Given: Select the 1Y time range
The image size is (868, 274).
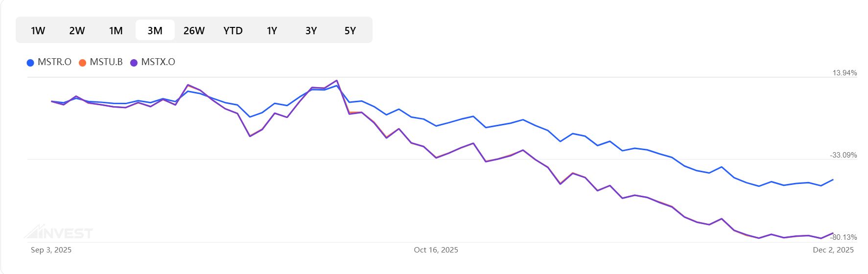Looking at the screenshot, I should (x=272, y=30).
